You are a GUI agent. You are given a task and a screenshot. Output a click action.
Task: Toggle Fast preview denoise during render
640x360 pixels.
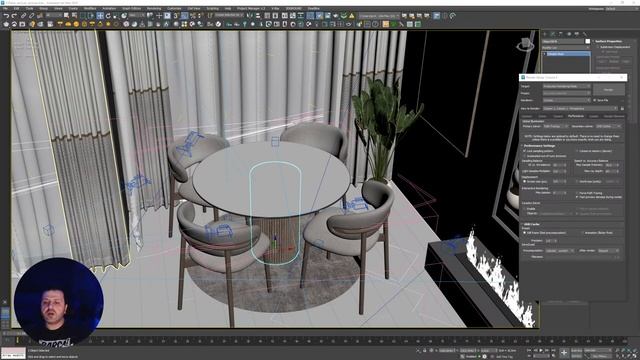tap(577, 197)
